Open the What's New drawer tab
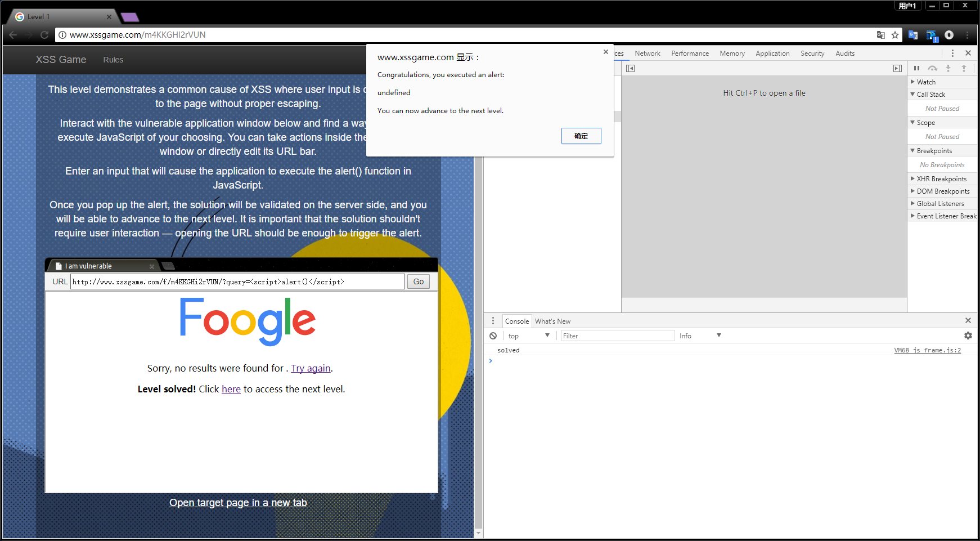 552,321
